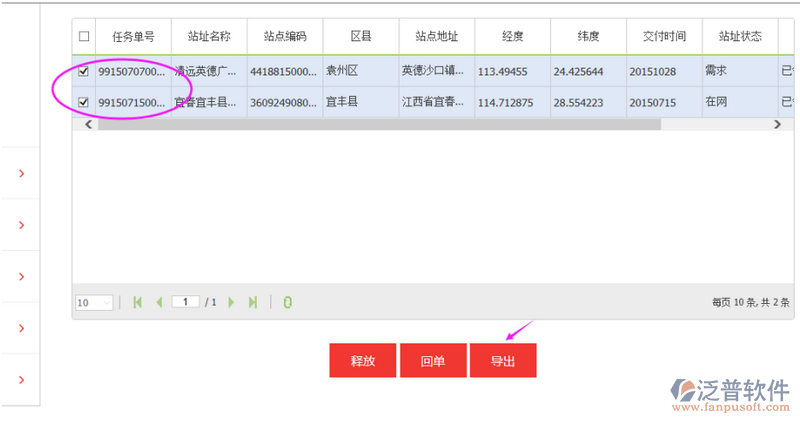Go to the first page
The height and width of the screenshot is (423, 800).
[137, 302]
